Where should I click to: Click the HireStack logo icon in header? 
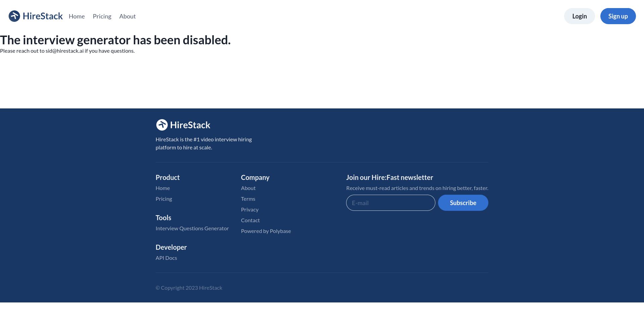point(14,16)
